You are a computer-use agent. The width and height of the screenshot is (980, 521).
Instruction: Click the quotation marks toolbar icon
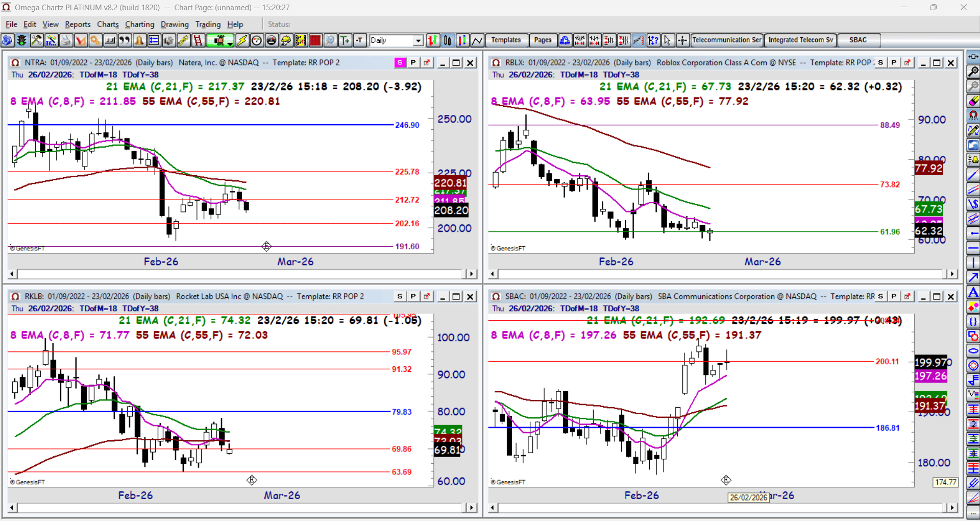[x=125, y=40]
